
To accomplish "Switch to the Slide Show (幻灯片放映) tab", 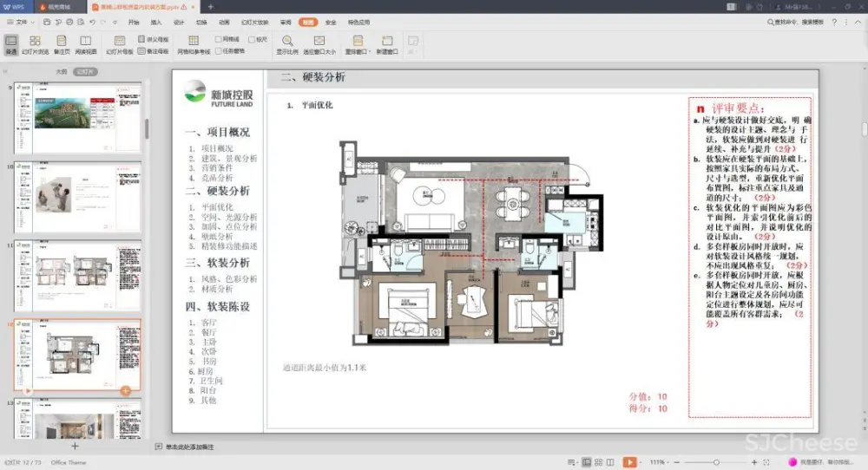I will pyautogui.click(x=254, y=22).
